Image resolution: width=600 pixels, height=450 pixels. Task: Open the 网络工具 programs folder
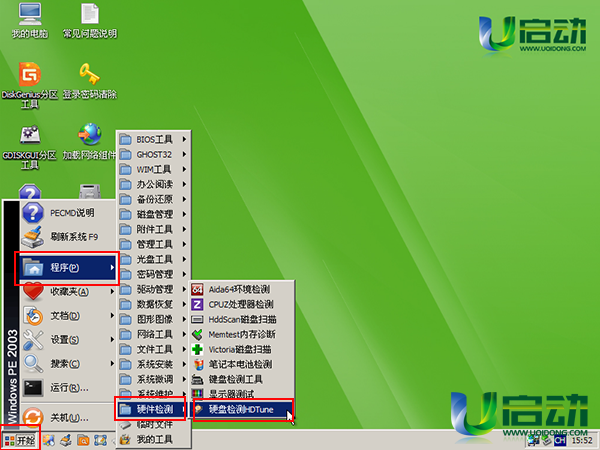coord(153,334)
